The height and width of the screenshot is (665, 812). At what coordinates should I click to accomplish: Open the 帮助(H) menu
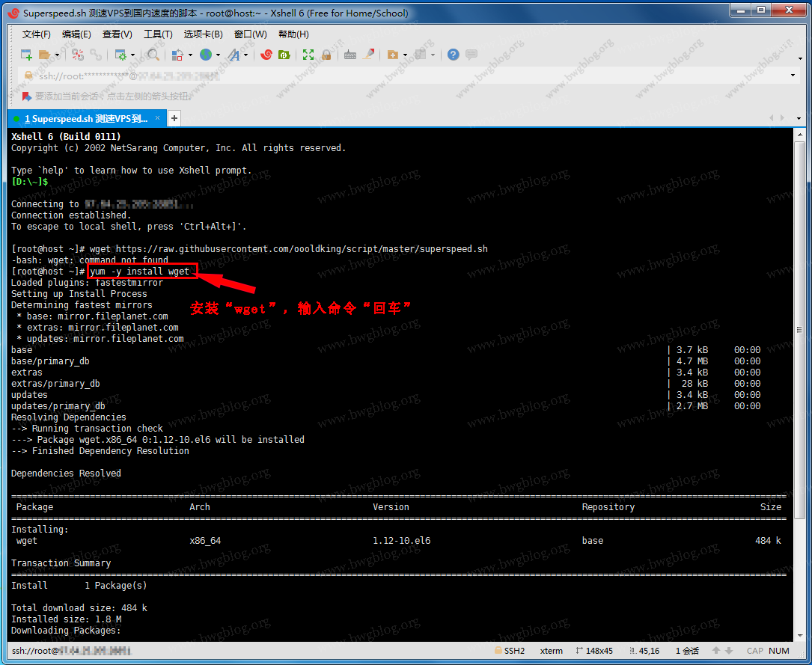click(x=293, y=34)
